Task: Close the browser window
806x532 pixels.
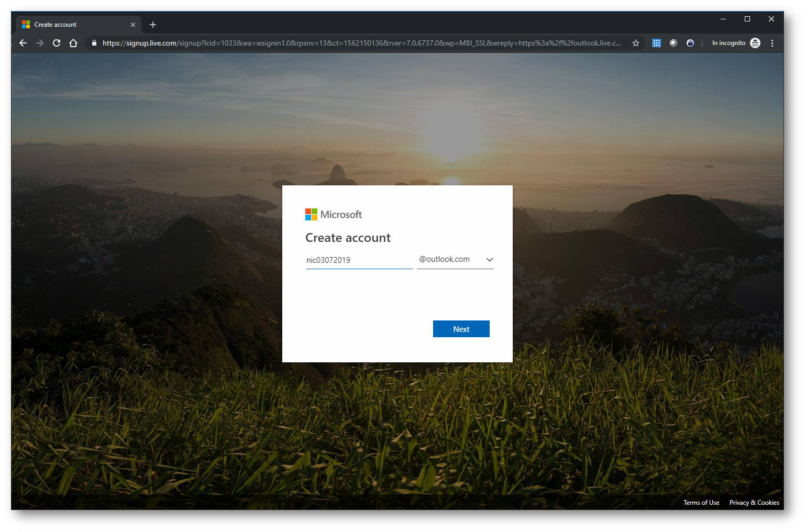Action: (x=771, y=19)
